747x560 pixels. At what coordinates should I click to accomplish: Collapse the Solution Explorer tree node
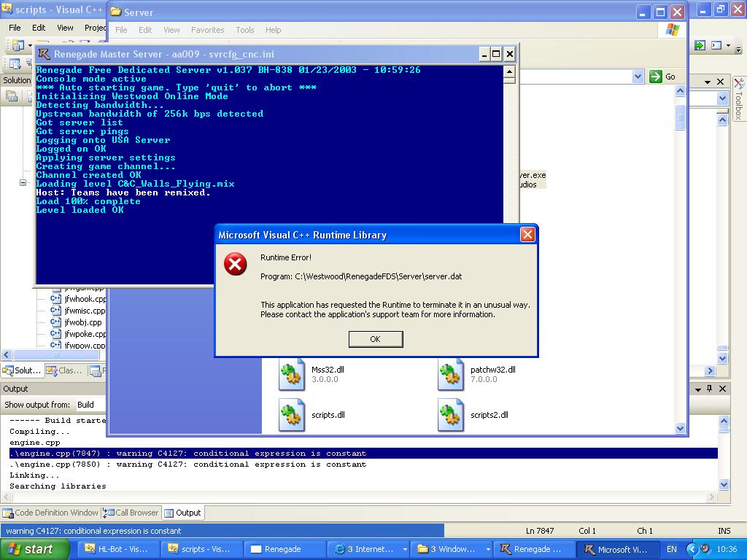[23, 183]
